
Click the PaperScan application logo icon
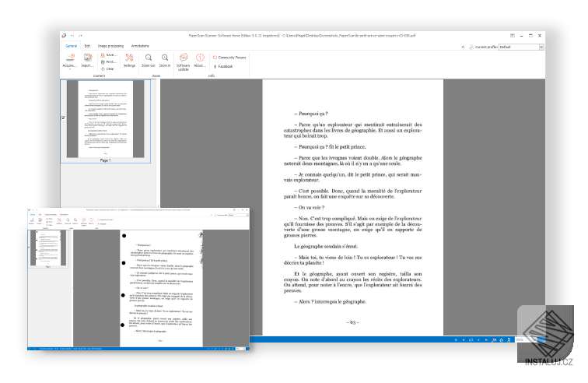click(x=64, y=36)
